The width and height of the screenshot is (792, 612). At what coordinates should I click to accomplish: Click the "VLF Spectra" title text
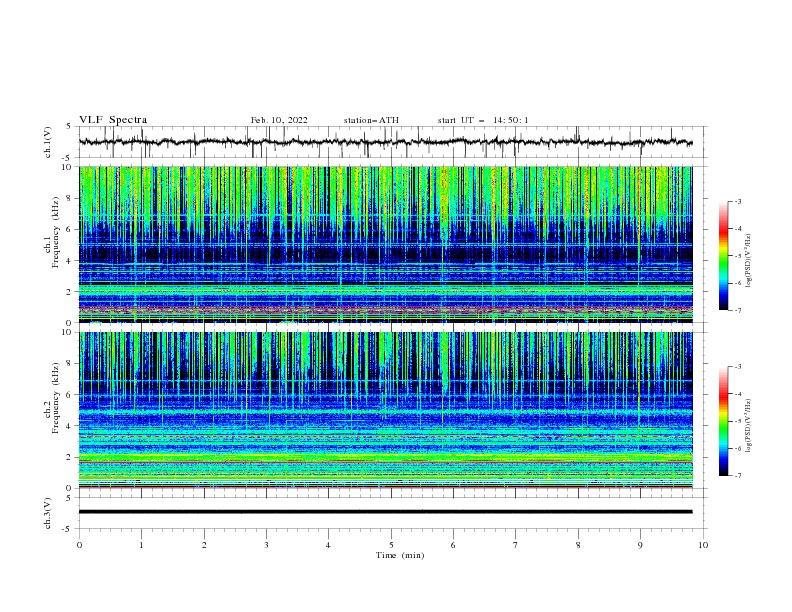(113, 120)
